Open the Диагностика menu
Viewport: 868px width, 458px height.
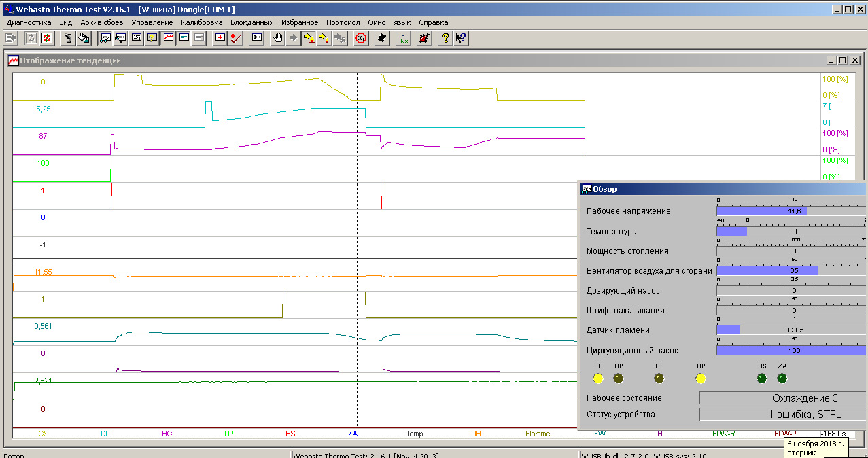(29, 22)
